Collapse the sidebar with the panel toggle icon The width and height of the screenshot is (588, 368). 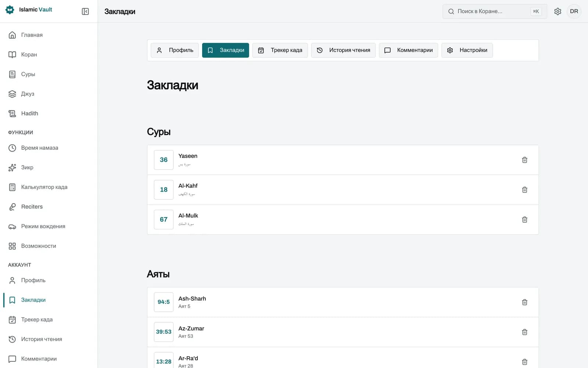85,11
